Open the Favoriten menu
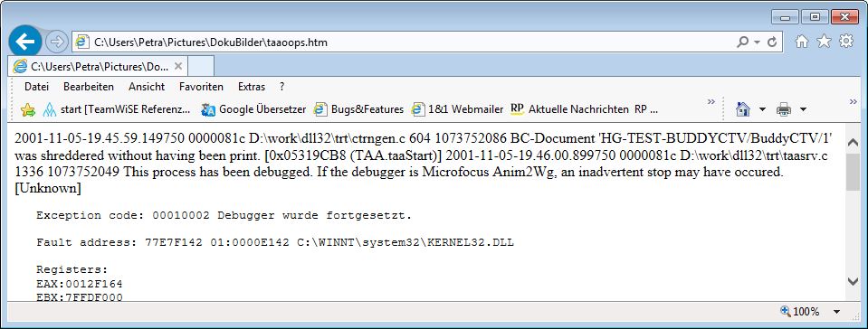This screenshot has height=329, width=868. (202, 87)
